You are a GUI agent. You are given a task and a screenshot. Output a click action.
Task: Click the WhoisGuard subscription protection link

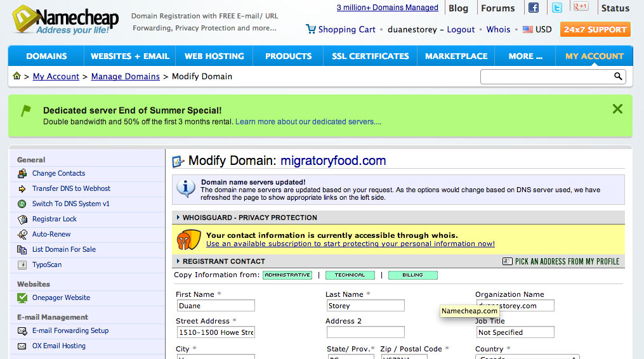coord(350,244)
